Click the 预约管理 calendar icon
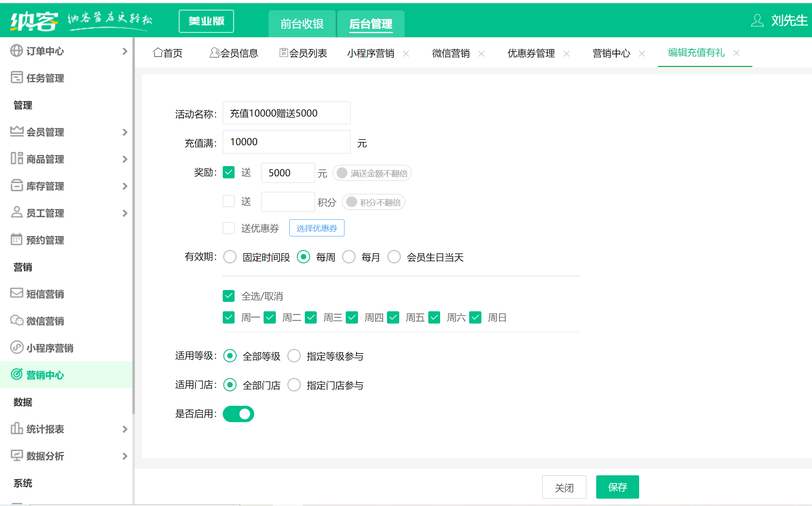This screenshot has width=812, height=506. pos(16,239)
